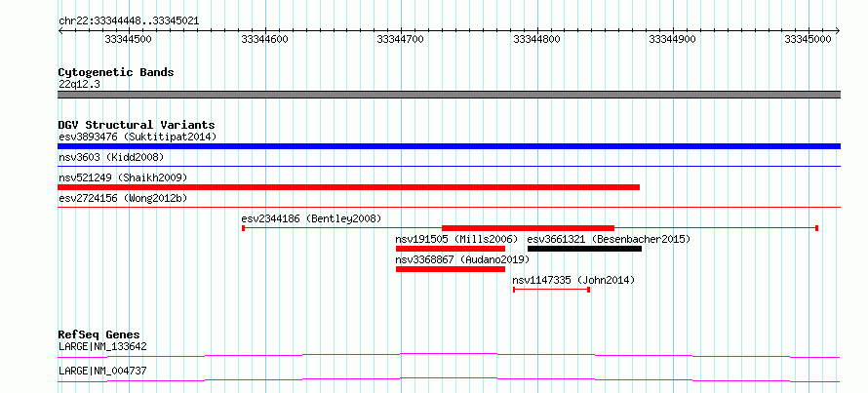This screenshot has width=868, height=393.
Task: Click the chr22:33344448..33345021 region label
Action: coord(129,21)
